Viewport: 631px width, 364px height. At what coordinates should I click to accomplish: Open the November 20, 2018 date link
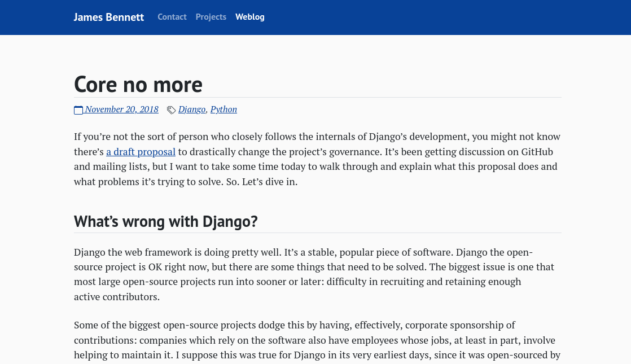coord(121,109)
